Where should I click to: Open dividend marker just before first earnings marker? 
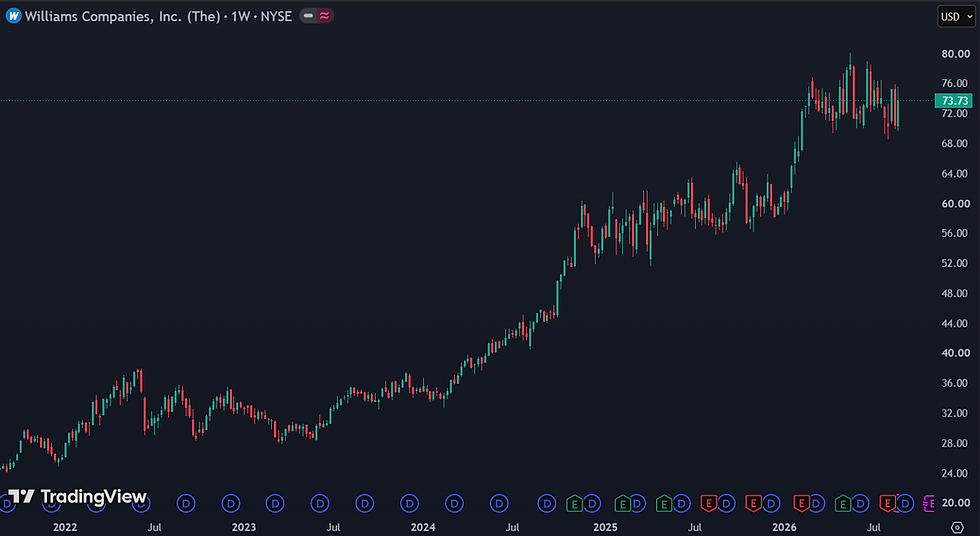point(547,503)
